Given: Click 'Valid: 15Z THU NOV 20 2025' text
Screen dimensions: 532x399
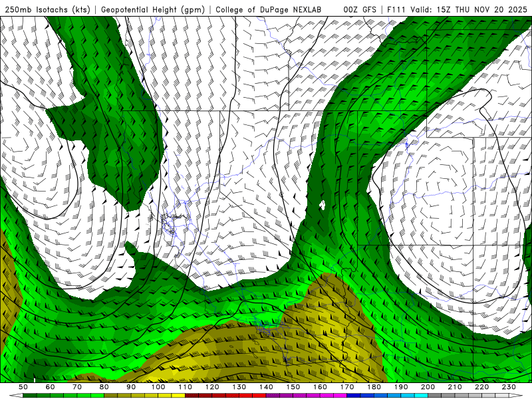Looking at the screenshot, I should click(469, 9).
